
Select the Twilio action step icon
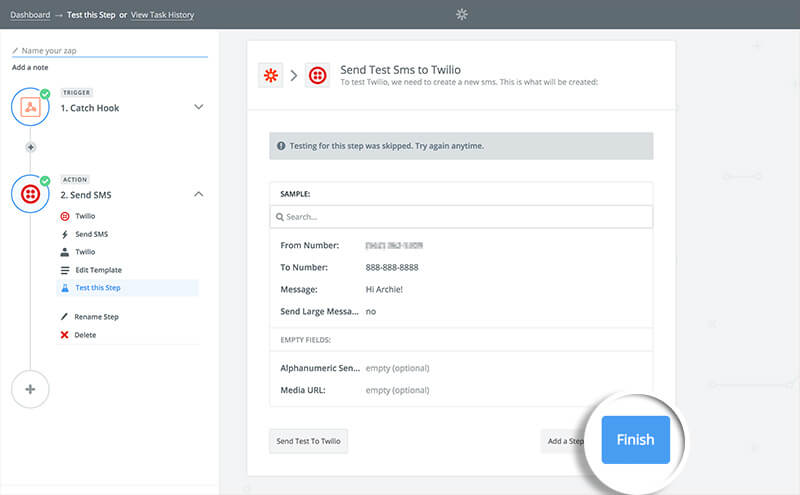[30, 194]
